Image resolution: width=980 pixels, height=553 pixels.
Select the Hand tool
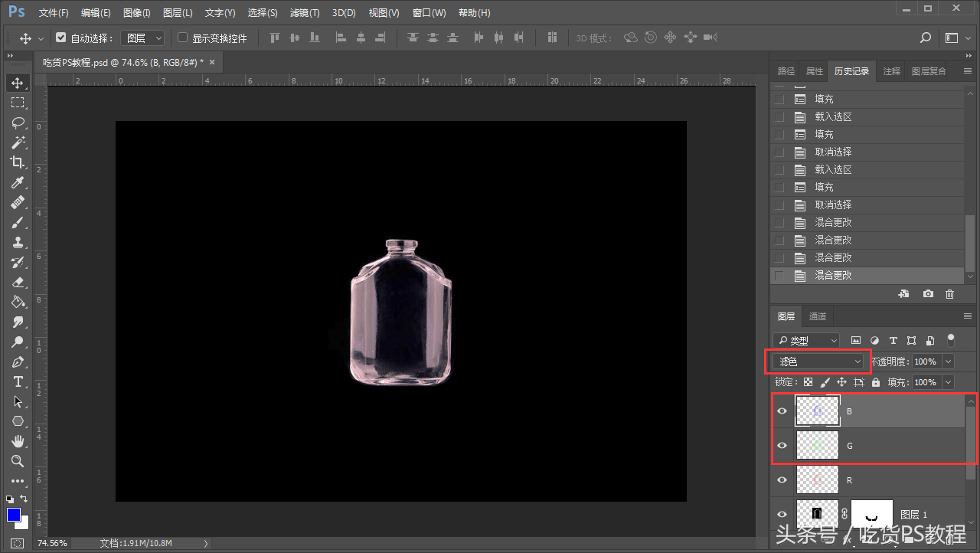(x=18, y=441)
